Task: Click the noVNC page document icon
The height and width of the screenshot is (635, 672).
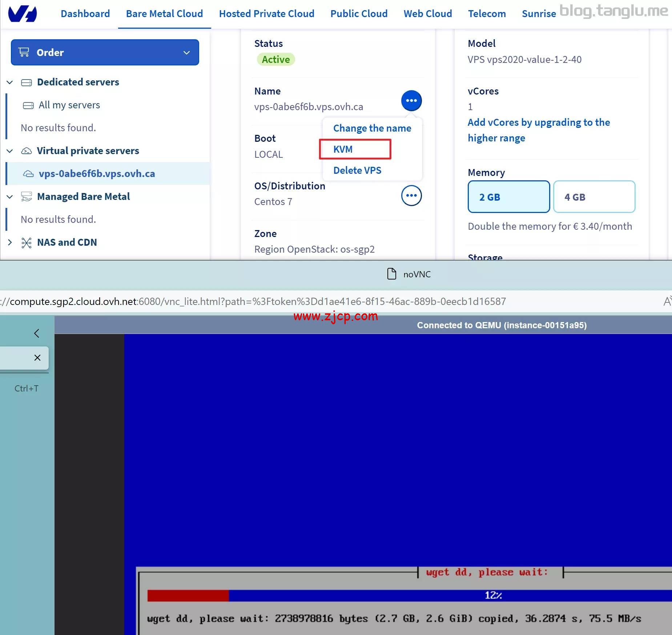Action: pyautogui.click(x=391, y=274)
